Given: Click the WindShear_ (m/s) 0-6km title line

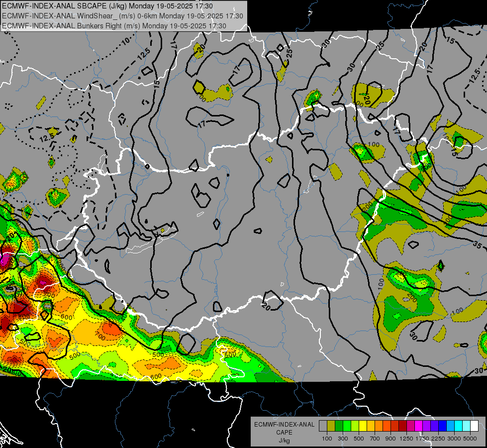Looking at the screenshot, I should tap(122, 16).
